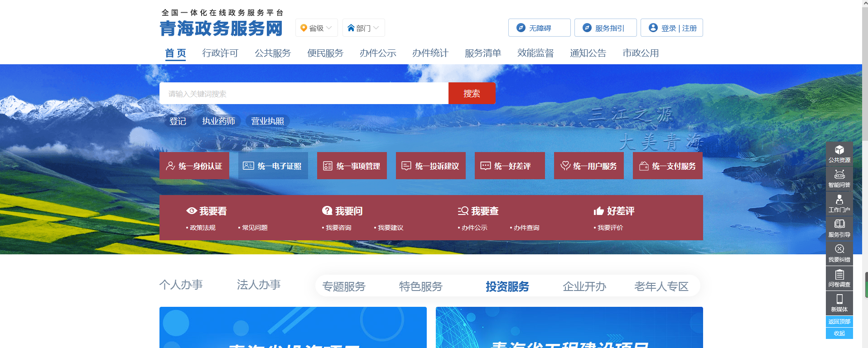Switch to 专题服务 tab
The image size is (868, 348).
pyautogui.click(x=344, y=286)
